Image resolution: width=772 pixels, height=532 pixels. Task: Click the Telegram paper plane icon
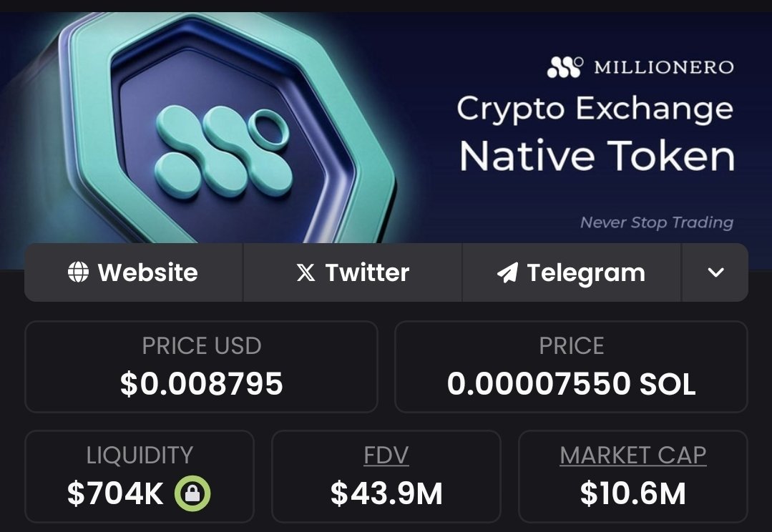coord(507,272)
